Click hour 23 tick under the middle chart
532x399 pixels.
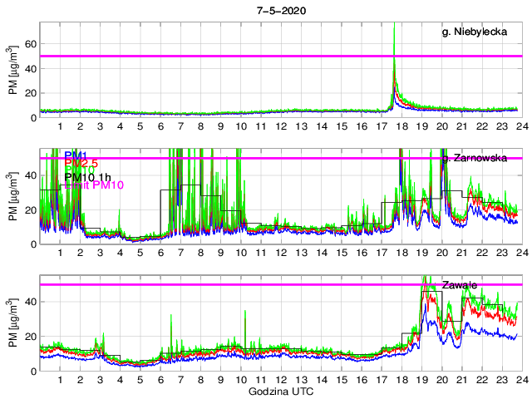[501, 252]
